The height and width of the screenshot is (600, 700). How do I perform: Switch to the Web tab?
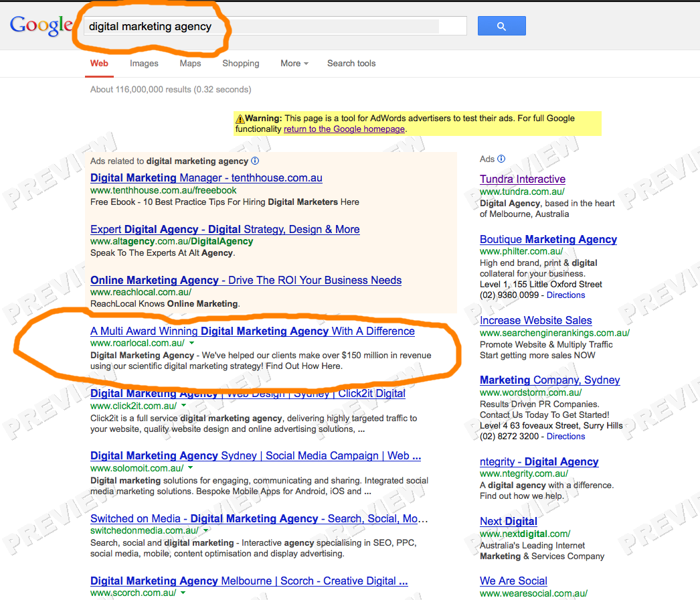pyautogui.click(x=99, y=64)
